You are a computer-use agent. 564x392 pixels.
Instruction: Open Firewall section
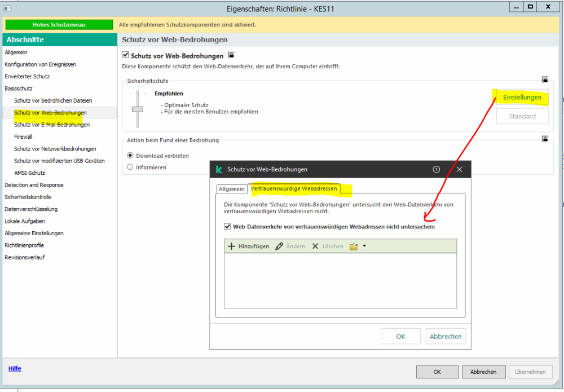[23, 136]
